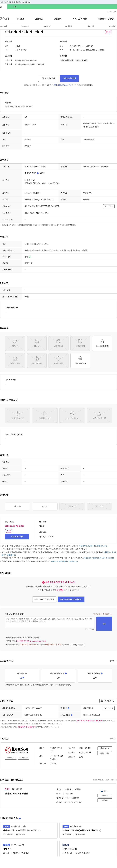The height and width of the screenshot is (868, 117).
Task: Click 고용24 입사지원 button under 접수 마감일
Action: click(17, 536)
